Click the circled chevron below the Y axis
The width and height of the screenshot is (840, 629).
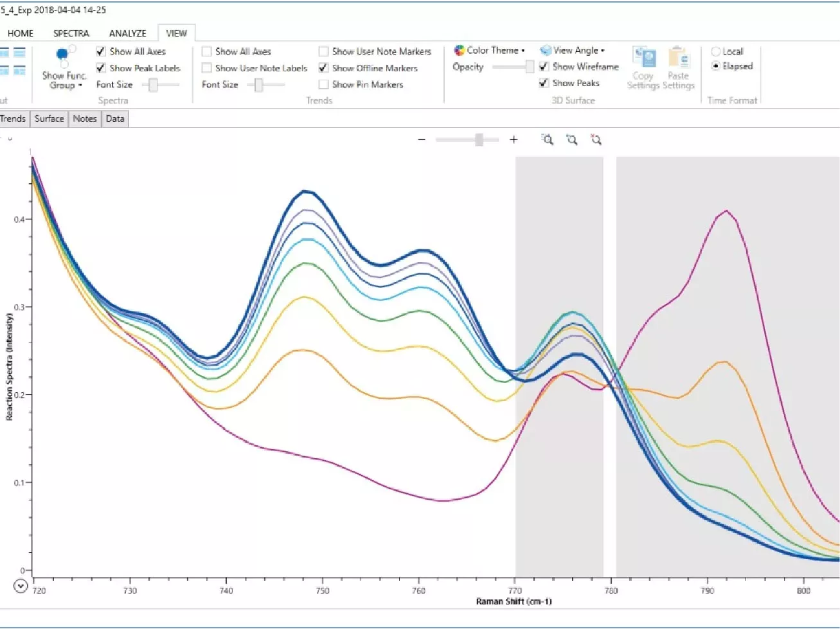[x=21, y=586]
